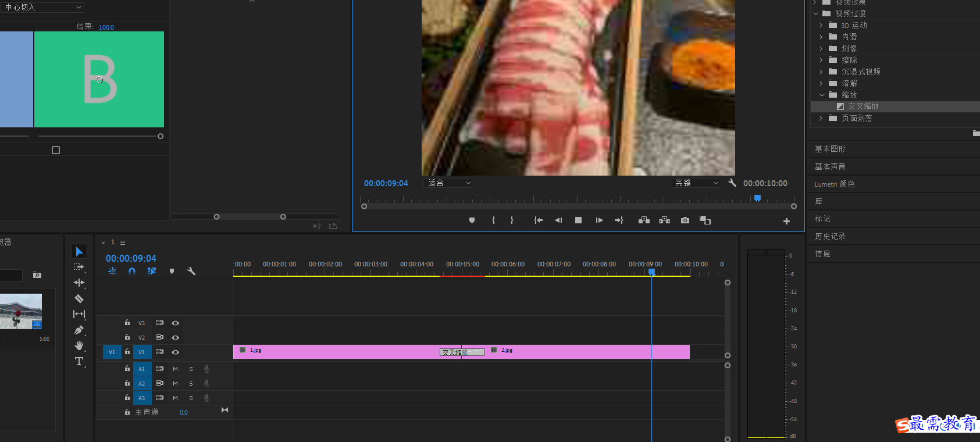Add a marker in the timeline header
Screen dimensions: 980x442
[x=172, y=271]
